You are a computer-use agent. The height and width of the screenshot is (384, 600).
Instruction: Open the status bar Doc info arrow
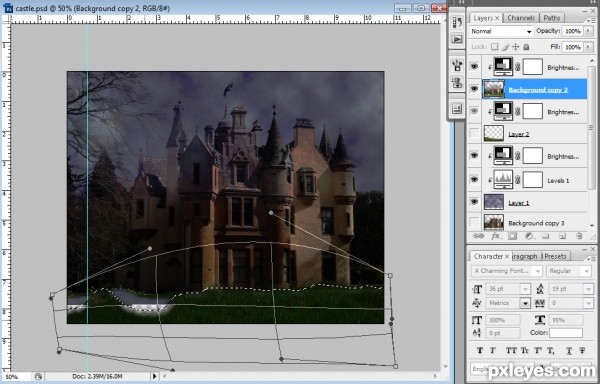point(155,377)
